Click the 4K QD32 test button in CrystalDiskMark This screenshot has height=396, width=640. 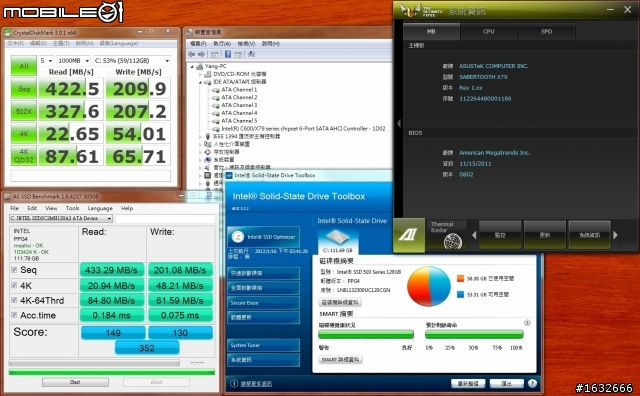(24, 156)
